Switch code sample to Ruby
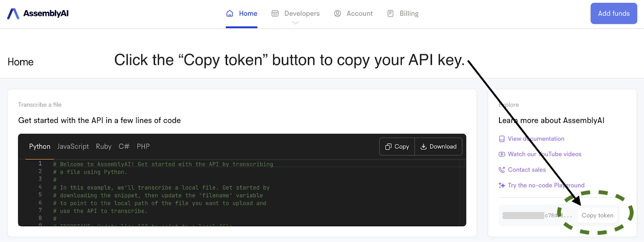This screenshot has height=242, width=644. click(103, 147)
